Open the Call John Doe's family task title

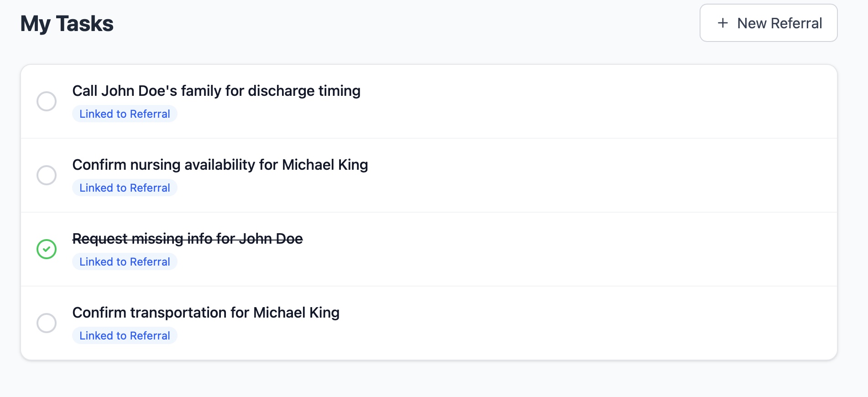(x=216, y=91)
